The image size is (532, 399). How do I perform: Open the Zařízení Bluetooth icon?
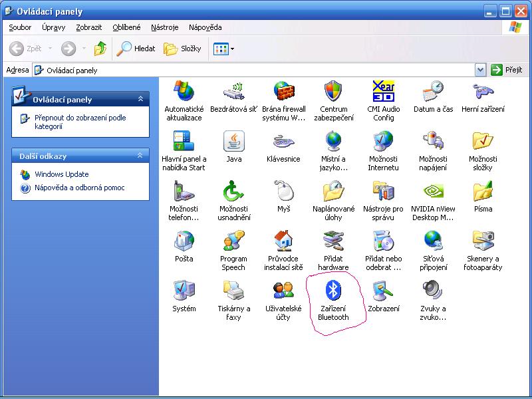coord(333,291)
